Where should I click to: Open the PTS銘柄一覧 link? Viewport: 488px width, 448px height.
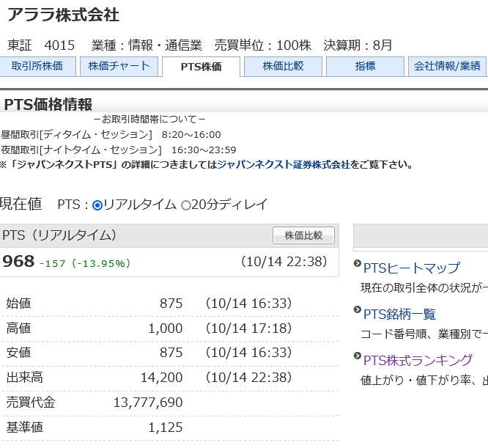399,314
